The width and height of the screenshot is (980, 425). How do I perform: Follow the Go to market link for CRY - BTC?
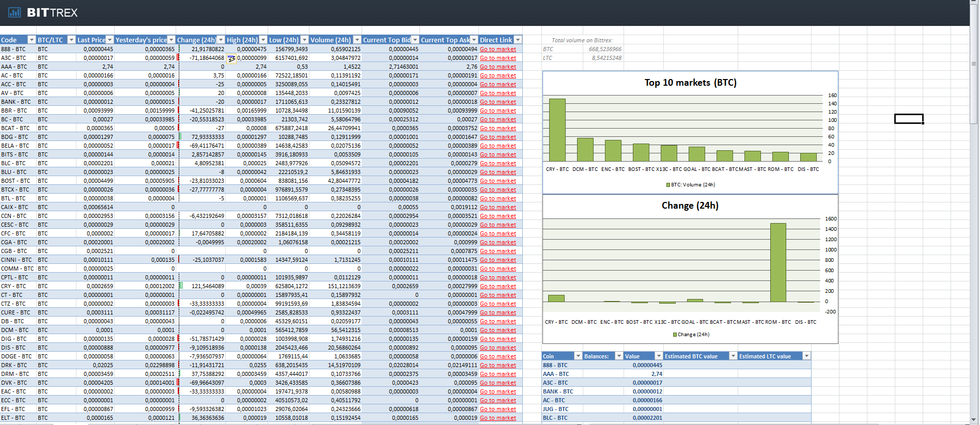click(x=497, y=286)
